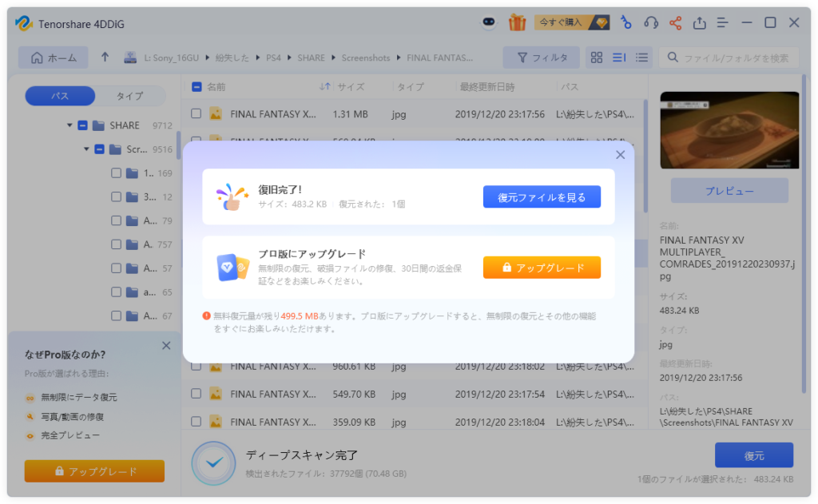818x504 pixels.
Task: Check the 359.09 KB file row checkbox
Action: click(x=197, y=422)
